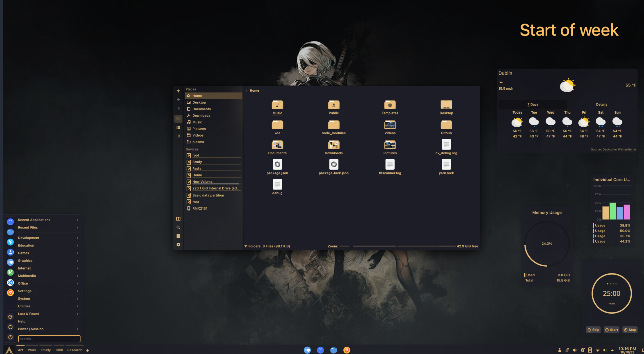Select the yarn.lock file
This screenshot has height=354, width=644.
(446, 167)
